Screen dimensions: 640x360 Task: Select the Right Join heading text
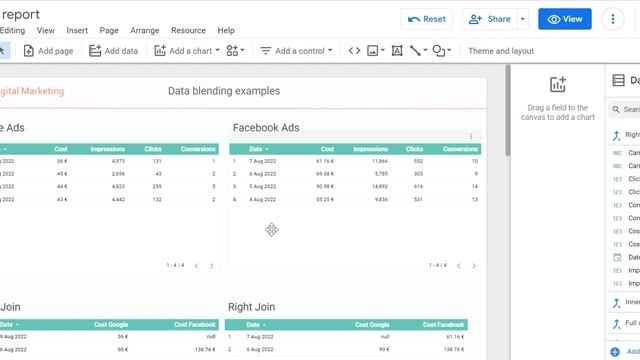(x=251, y=307)
